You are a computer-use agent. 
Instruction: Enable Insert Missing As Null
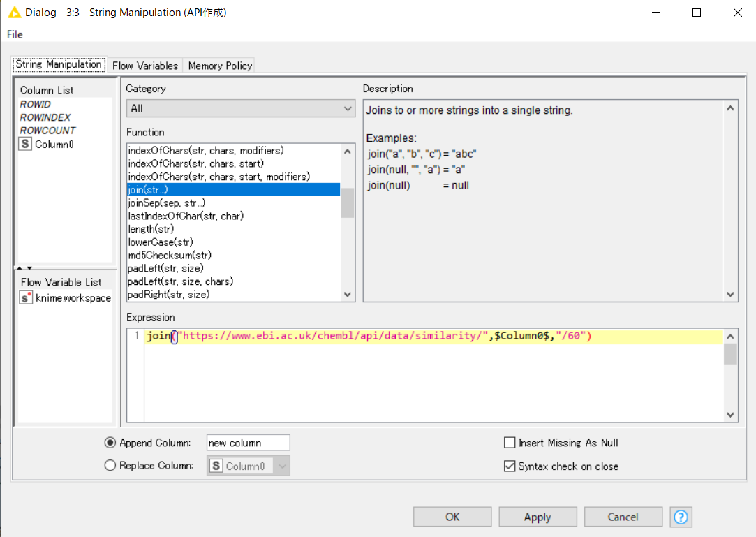click(x=510, y=443)
